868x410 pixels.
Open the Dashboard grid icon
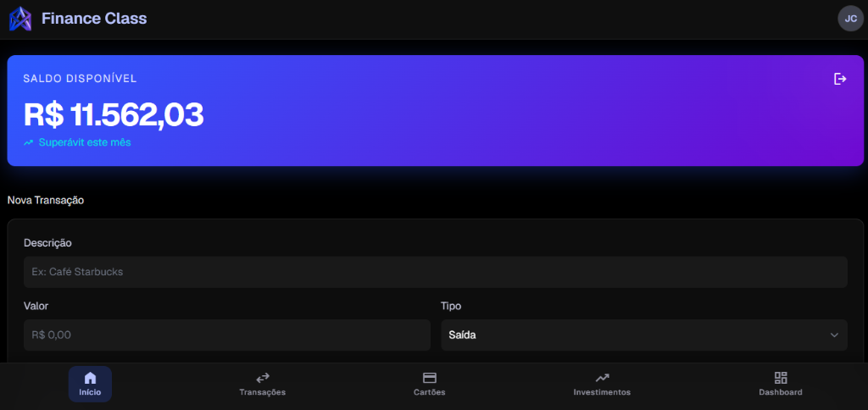click(781, 378)
